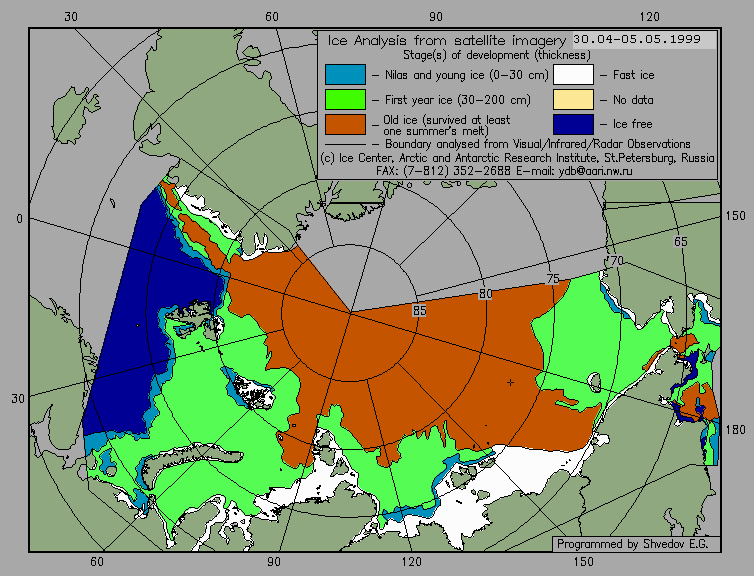Viewport: 754px width, 576px height.
Task: Click the bottom-edge longitude label 60
Action: pos(97,562)
